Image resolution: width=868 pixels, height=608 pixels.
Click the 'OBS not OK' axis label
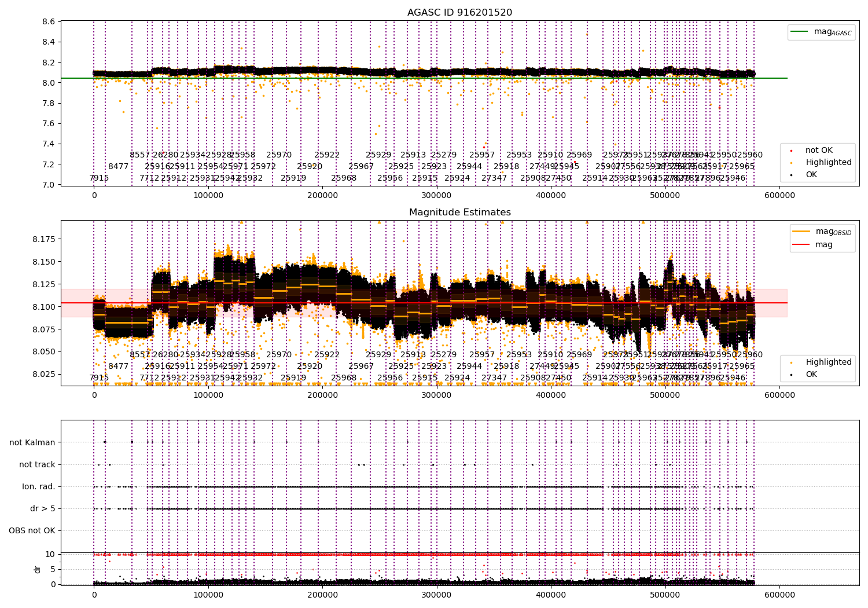pos(32,530)
